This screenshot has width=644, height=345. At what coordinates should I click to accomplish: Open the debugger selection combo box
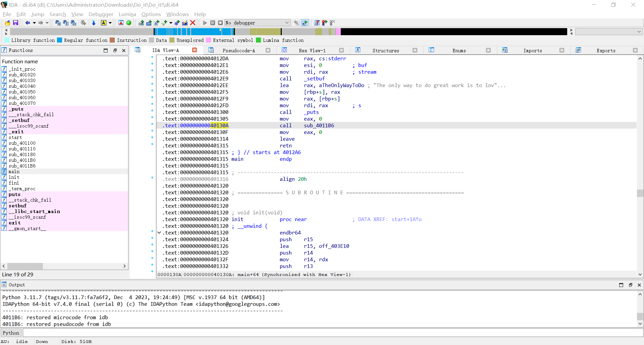point(258,23)
